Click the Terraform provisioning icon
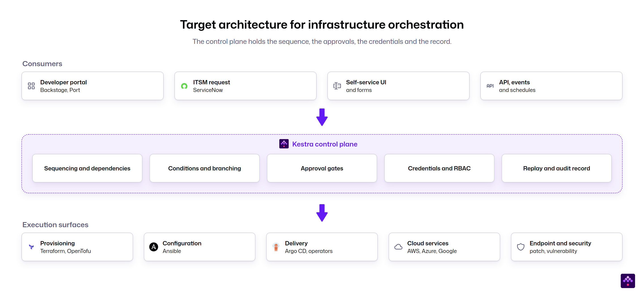Image resolution: width=644 pixels, height=297 pixels. tap(31, 247)
